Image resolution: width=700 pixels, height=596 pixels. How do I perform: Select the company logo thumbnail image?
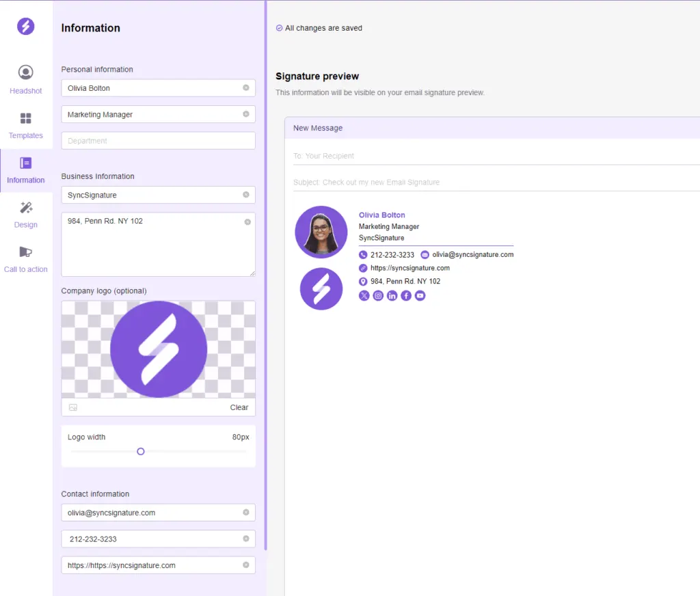pyautogui.click(x=157, y=349)
